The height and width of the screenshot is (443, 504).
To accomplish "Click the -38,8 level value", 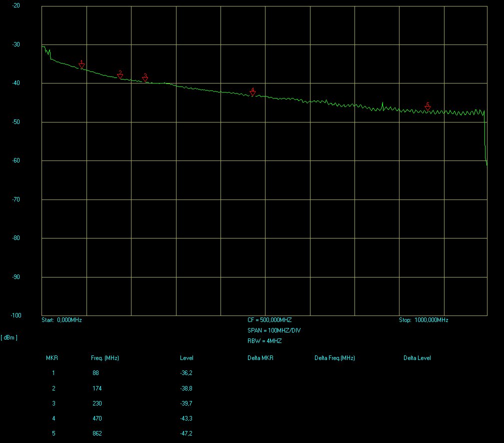I will click(x=186, y=388).
